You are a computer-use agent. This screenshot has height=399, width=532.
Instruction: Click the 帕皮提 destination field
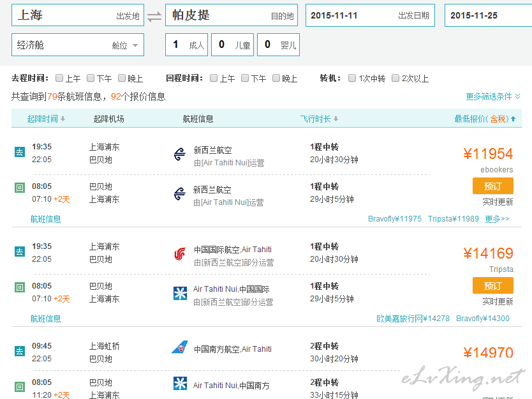(232, 15)
